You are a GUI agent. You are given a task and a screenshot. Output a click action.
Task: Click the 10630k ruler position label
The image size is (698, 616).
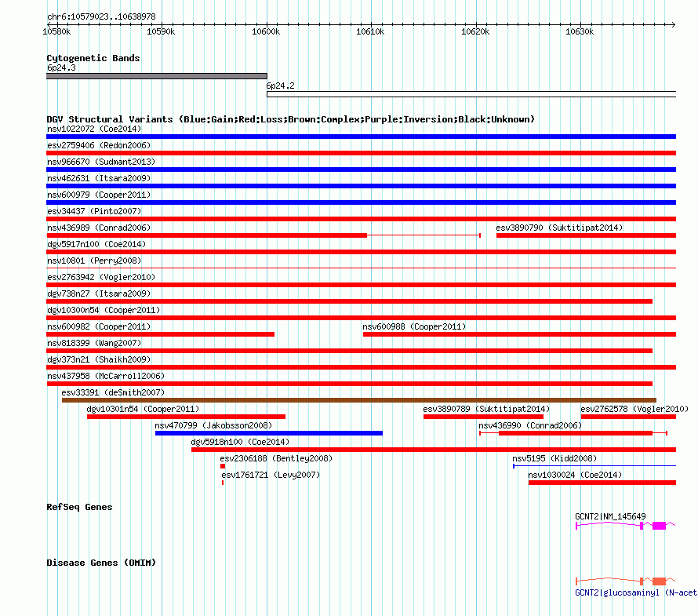[x=579, y=31]
